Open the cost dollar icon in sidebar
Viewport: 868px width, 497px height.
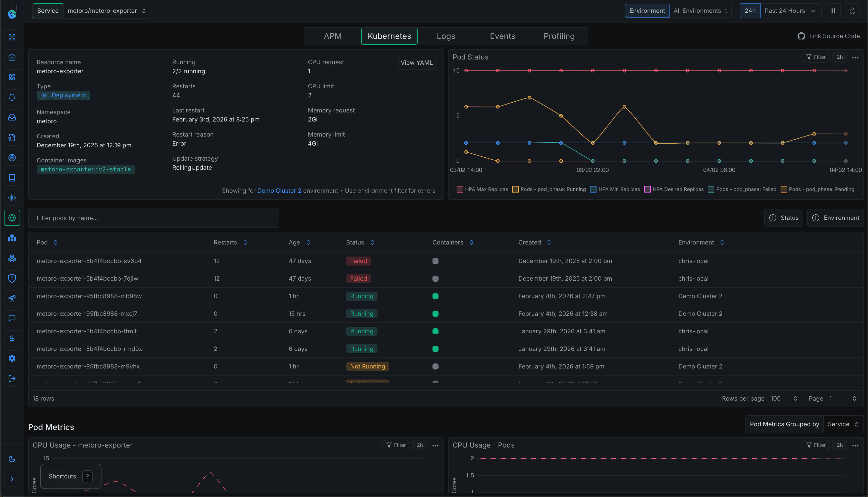12,338
